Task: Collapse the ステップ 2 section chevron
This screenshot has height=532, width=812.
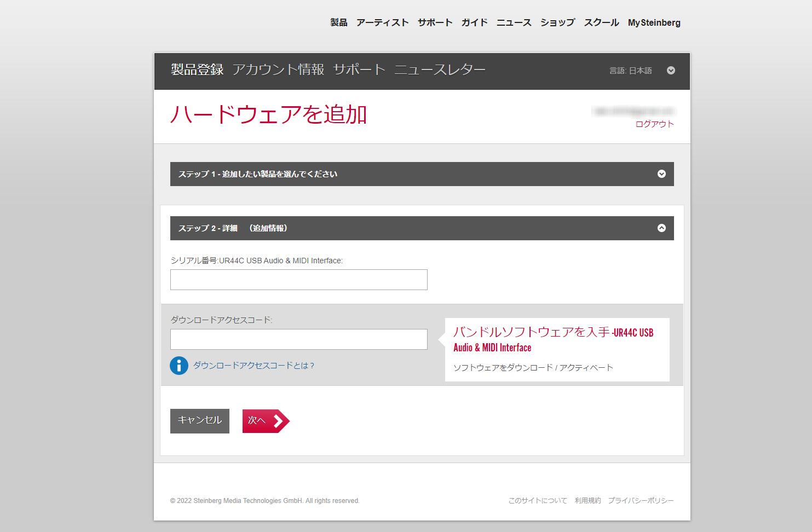Action: (661, 228)
